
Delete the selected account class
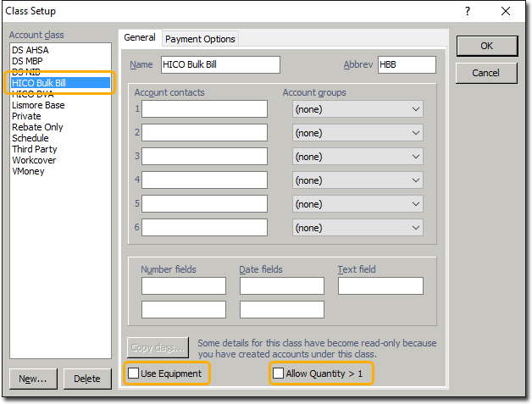coord(87,379)
